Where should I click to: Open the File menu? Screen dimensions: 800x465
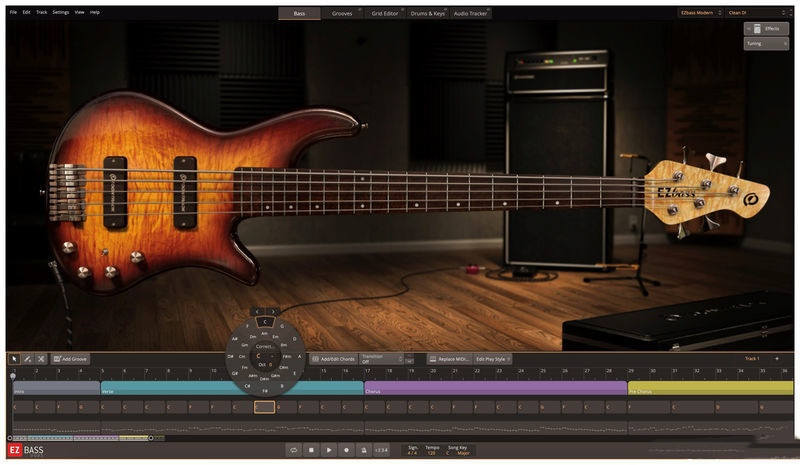tap(13, 12)
